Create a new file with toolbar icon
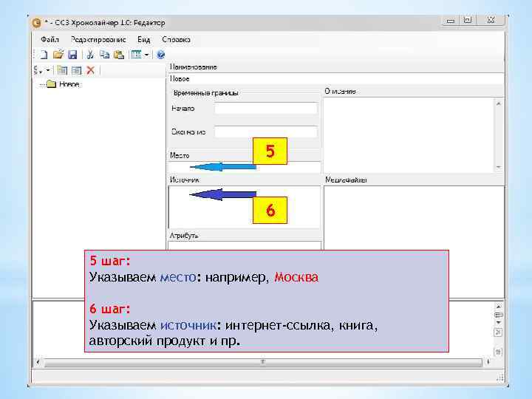 [44, 55]
